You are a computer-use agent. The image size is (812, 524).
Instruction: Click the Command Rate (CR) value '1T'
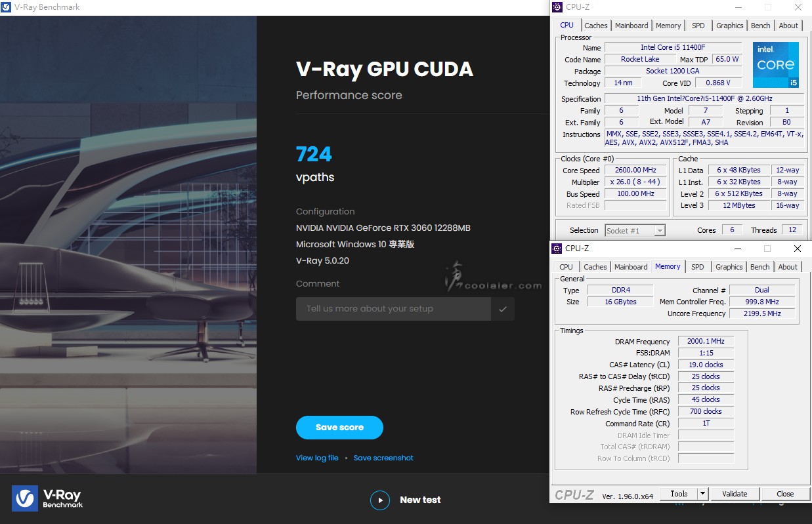pos(706,424)
